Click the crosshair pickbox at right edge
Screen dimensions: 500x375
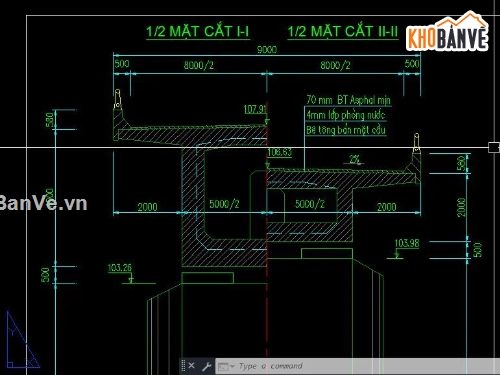pyautogui.click(x=494, y=147)
